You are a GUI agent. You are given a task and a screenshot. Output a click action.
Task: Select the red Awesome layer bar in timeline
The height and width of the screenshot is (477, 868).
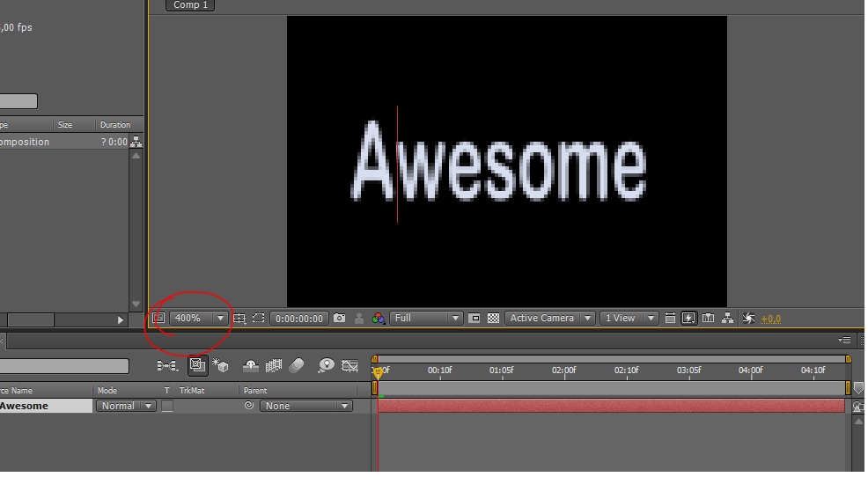[611, 406]
